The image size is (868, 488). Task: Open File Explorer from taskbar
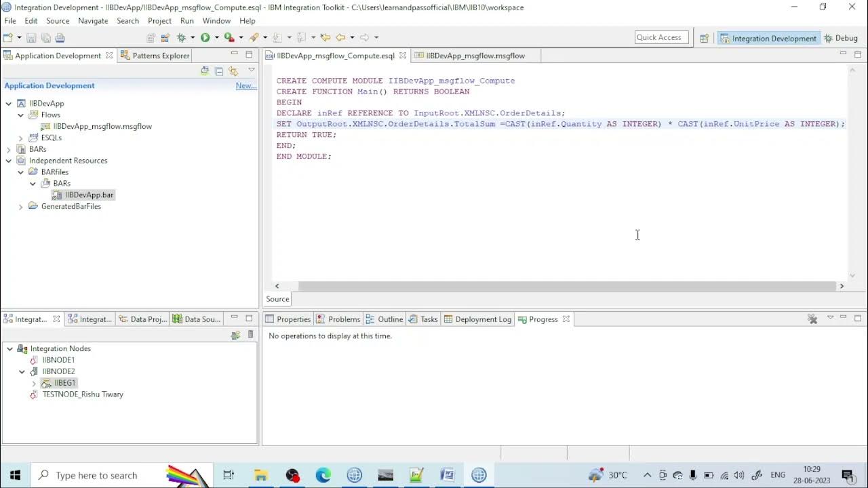click(x=261, y=475)
